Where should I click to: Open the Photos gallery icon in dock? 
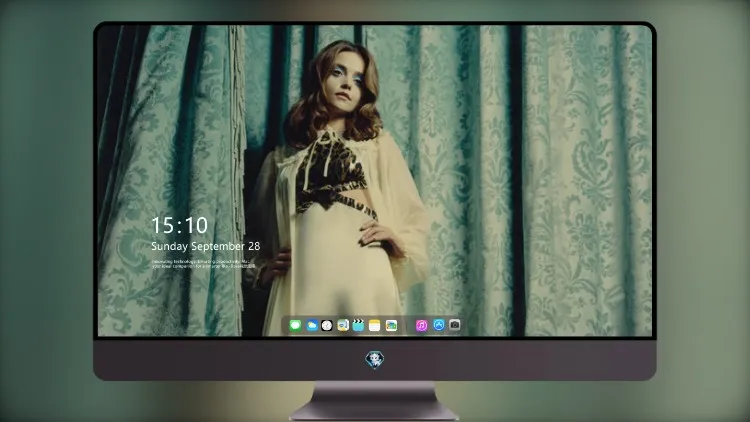coord(391,325)
